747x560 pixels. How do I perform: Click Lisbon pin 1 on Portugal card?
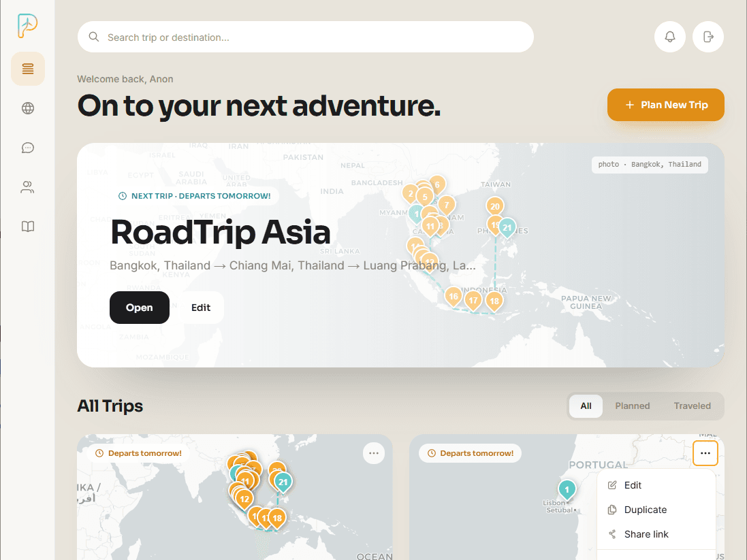click(x=567, y=489)
